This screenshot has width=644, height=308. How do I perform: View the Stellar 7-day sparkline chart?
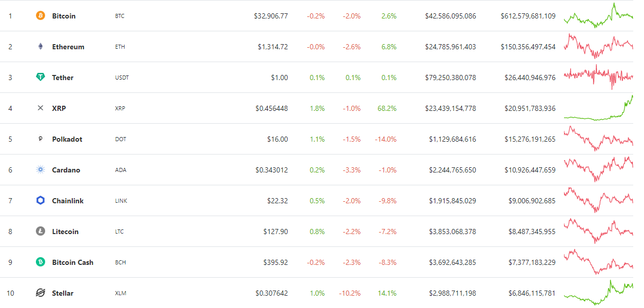598,293
